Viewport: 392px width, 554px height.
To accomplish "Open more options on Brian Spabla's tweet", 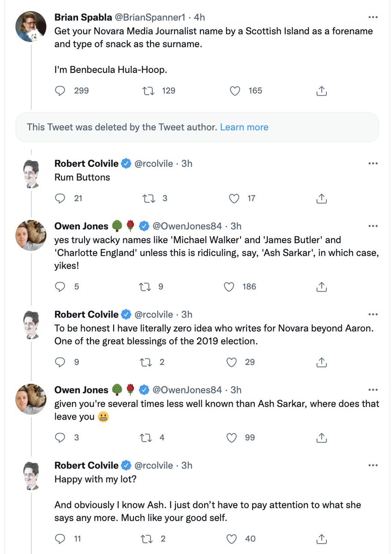I will tap(373, 18).
